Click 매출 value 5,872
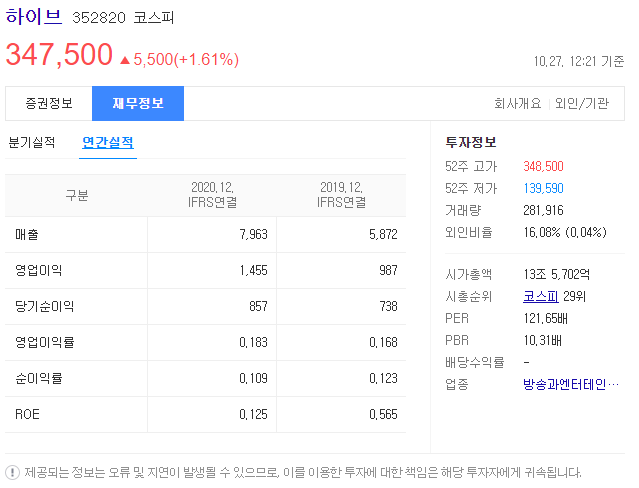Viewport: 639px width, 488px height. pyautogui.click(x=383, y=234)
